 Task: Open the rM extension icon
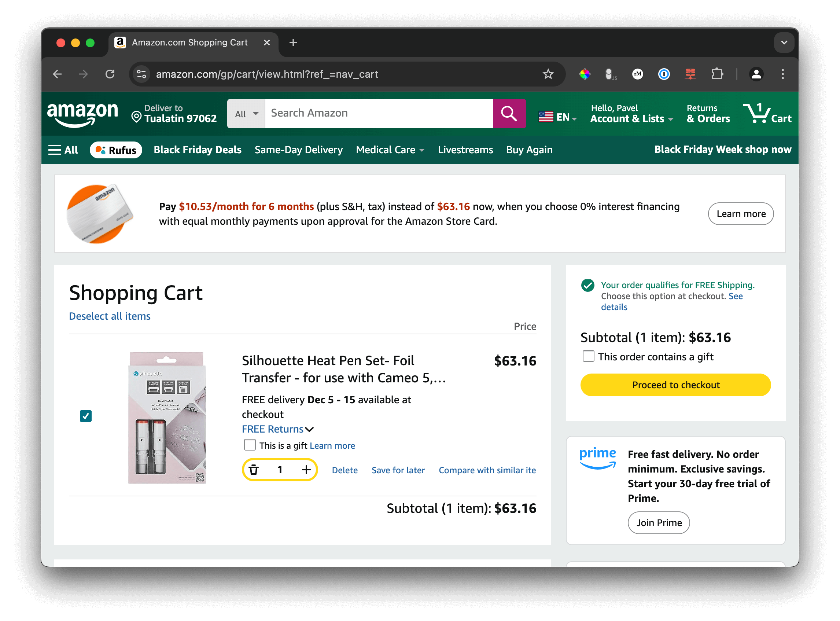click(x=637, y=74)
